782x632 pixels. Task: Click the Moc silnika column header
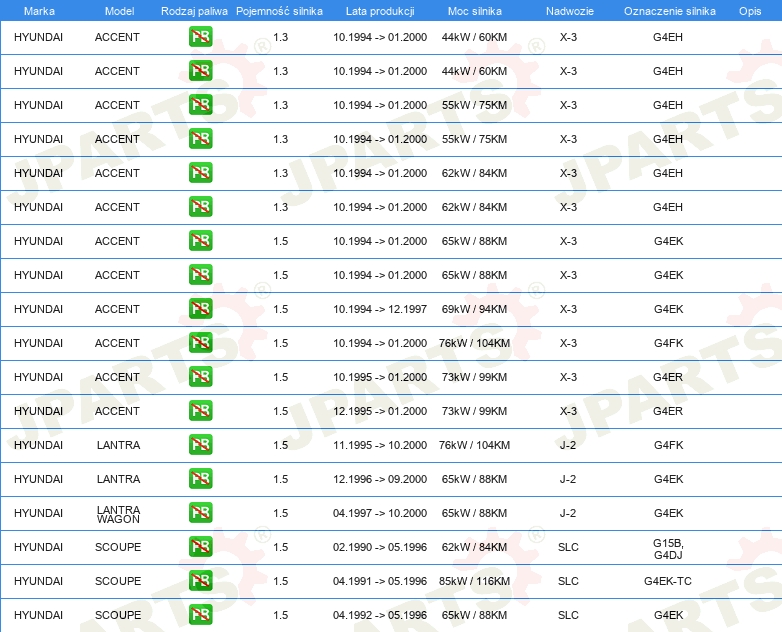point(475,11)
